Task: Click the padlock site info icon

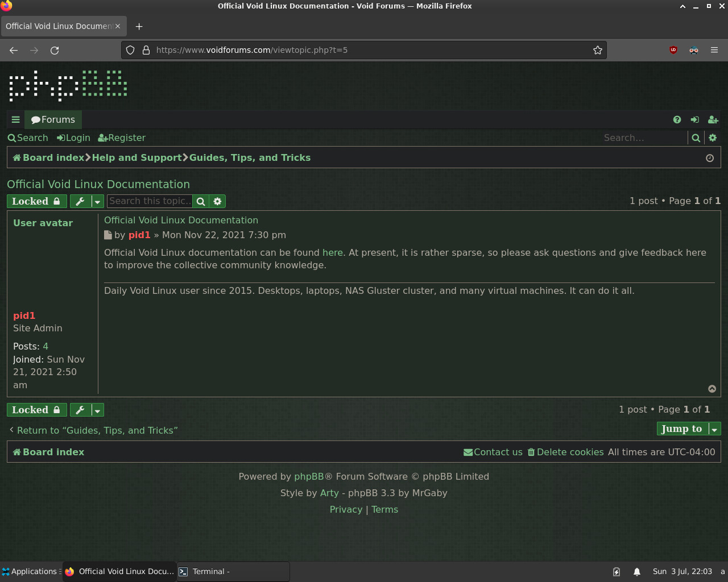Action: pyautogui.click(x=146, y=50)
